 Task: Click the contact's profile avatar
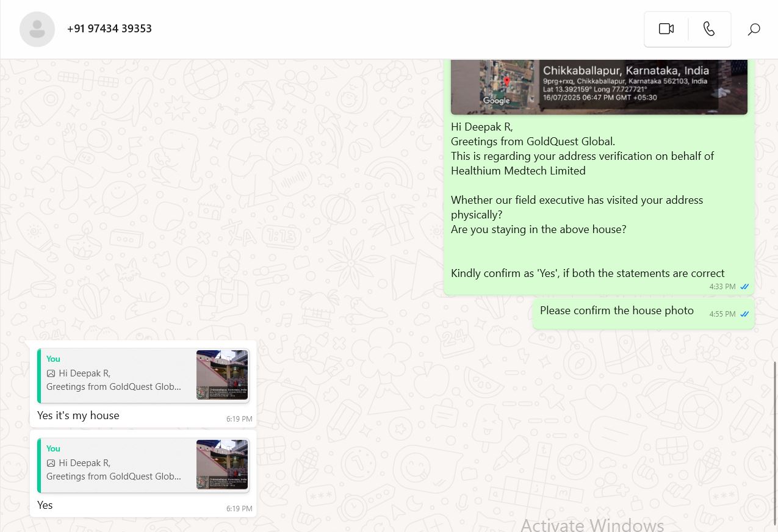coord(37,29)
